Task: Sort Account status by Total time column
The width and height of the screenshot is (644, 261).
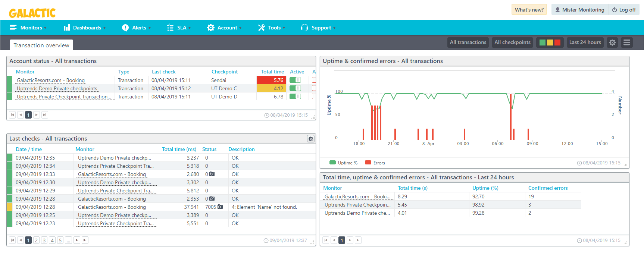Action: [x=272, y=72]
